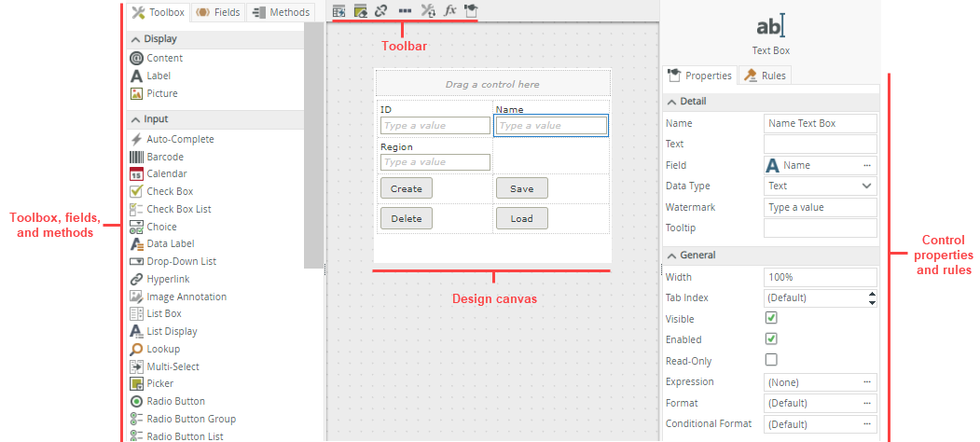Screen dimensions: 980x442
Task: Open the fx expressions toolbar icon
Action: 450,10
